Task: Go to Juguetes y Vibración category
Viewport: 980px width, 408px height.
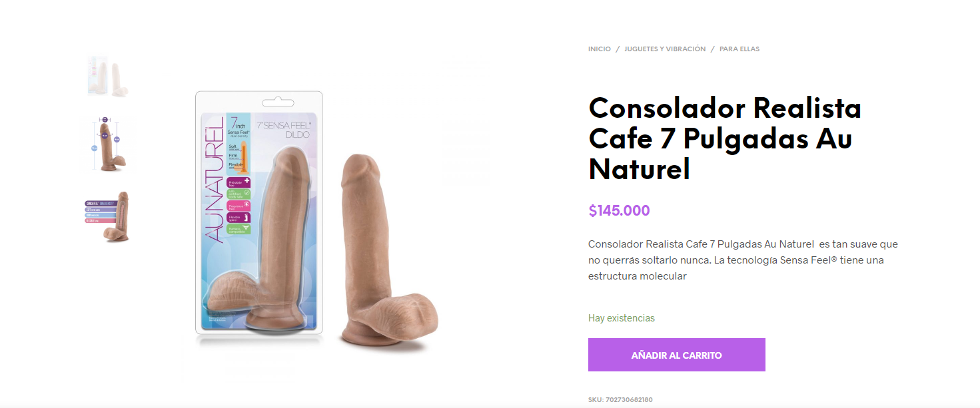Action: pyautogui.click(x=665, y=49)
